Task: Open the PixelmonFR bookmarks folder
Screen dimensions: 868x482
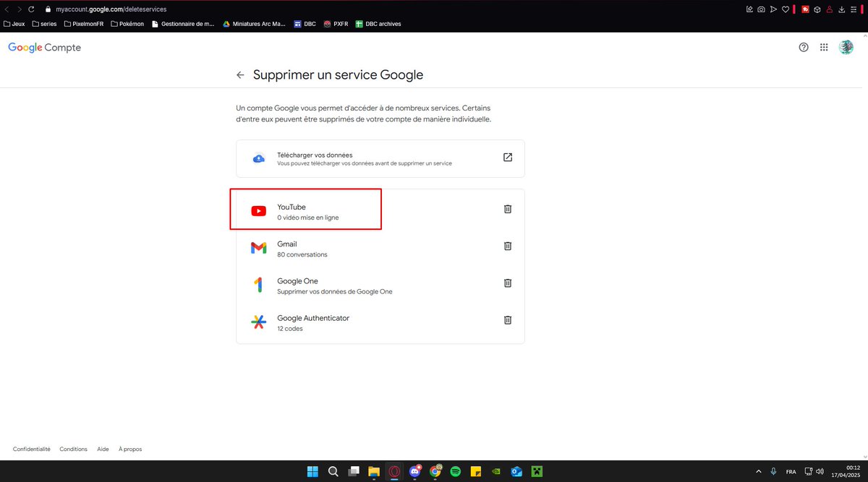Action: pyautogui.click(x=84, y=24)
